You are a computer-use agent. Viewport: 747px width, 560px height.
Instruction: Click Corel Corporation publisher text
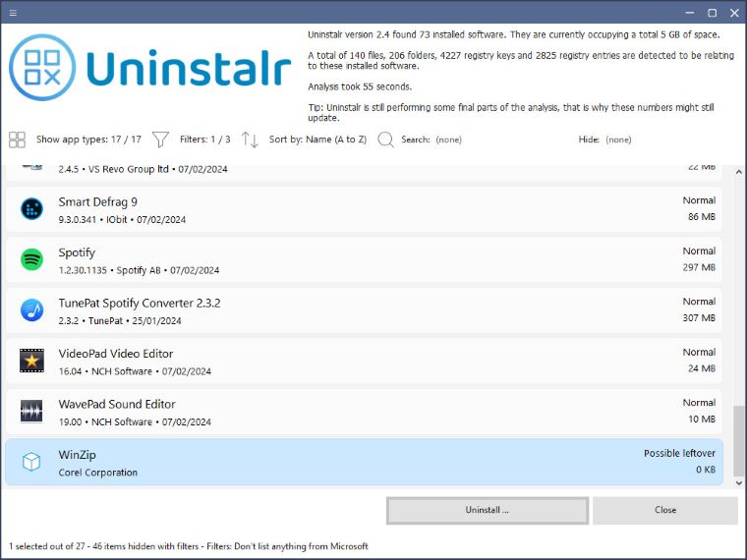(x=98, y=473)
